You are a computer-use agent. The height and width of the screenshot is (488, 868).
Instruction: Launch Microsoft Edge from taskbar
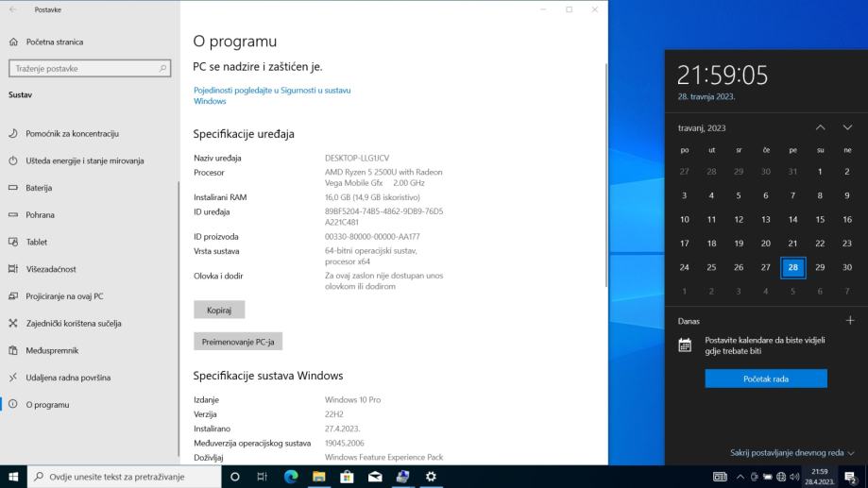[291, 477]
